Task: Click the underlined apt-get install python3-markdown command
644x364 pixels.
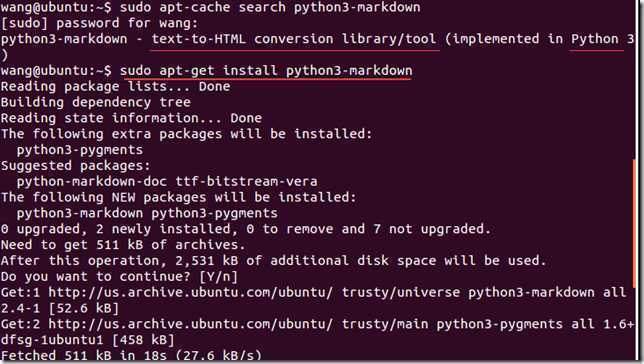Action: (x=266, y=71)
